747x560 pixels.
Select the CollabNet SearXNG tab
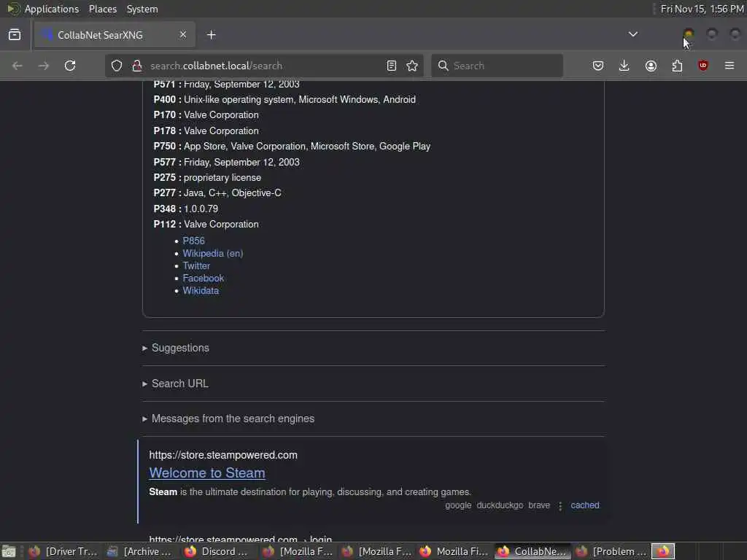(x=115, y=35)
